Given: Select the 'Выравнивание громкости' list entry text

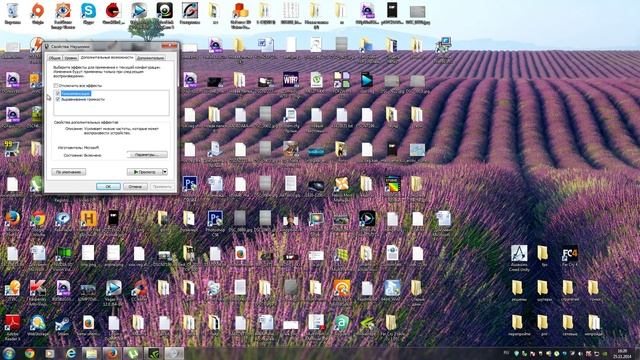Looking at the screenshot, I should click(83, 99).
